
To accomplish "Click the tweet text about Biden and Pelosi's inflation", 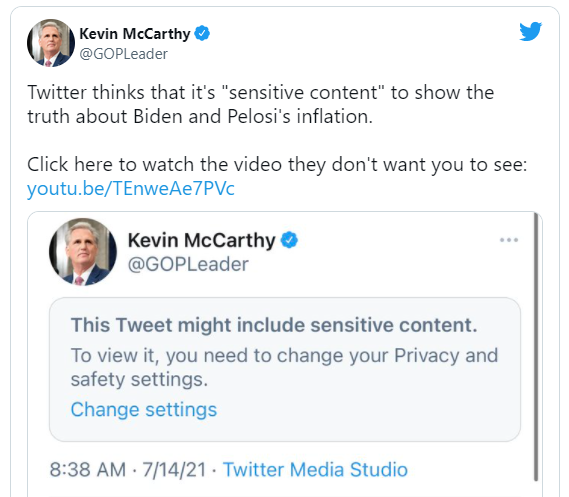I will 261,104.
